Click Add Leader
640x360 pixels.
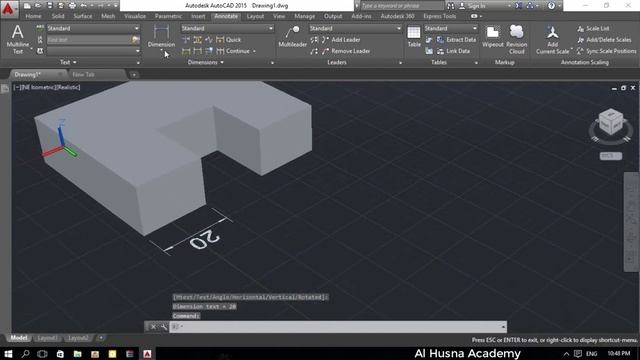point(341,40)
